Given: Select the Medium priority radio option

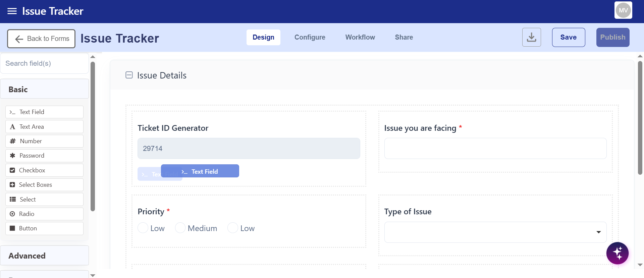Looking at the screenshot, I should tap(180, 228).
